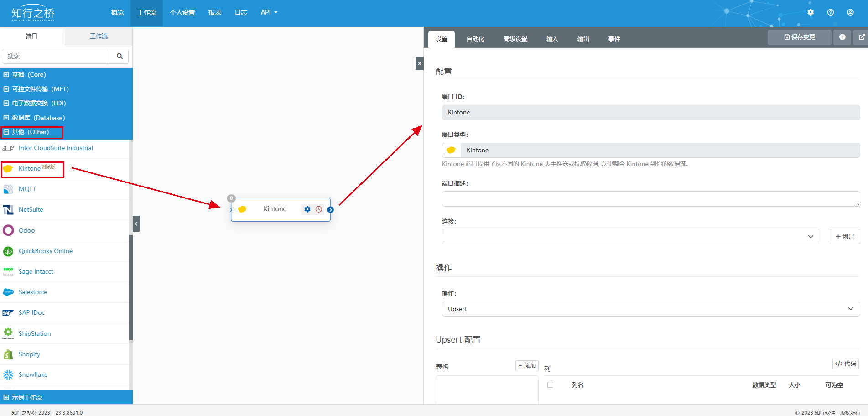
Task: Open the Upsert operation dropdown
Action: [x=650, y=309]
